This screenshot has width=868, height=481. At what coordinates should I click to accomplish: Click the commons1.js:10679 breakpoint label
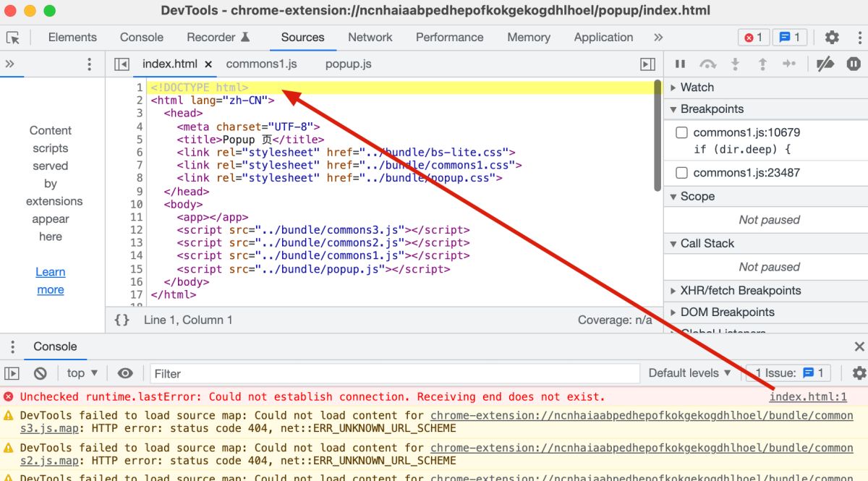(746, 132)
